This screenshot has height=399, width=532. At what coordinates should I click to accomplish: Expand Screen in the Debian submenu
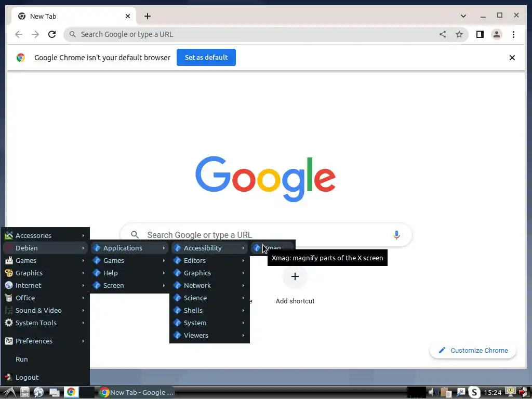129,285
